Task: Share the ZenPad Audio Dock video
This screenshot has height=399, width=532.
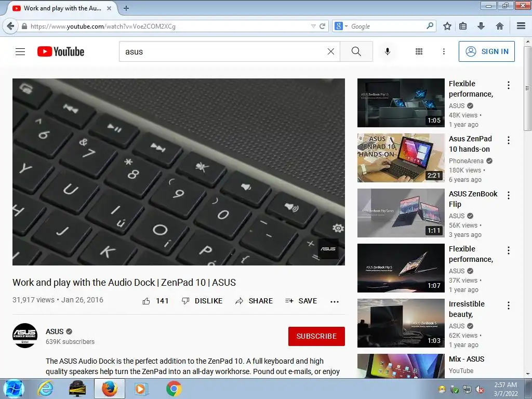Action: click(254, 301)
